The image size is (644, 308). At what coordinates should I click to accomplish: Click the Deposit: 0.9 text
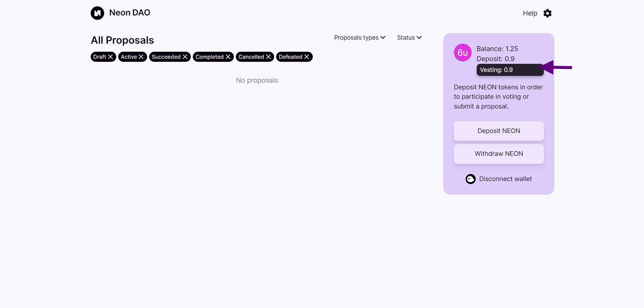[496, 59]
